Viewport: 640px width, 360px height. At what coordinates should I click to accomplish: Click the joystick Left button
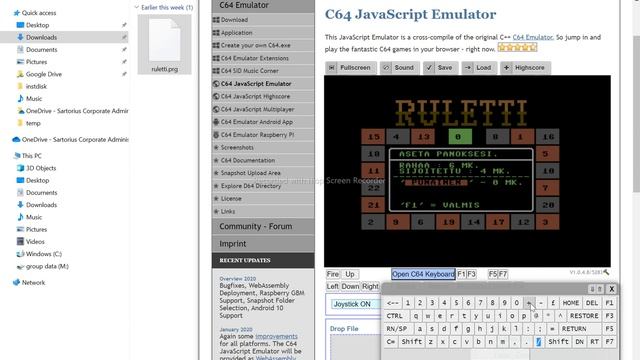click(x=333, y=287)
